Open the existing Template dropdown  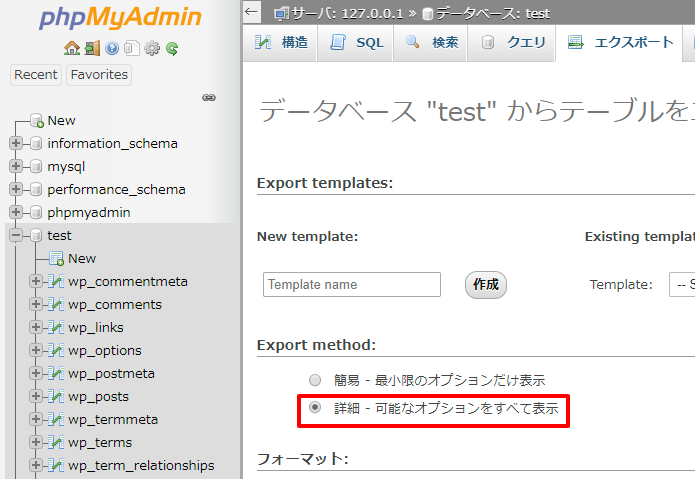click(x=681, y=285)
